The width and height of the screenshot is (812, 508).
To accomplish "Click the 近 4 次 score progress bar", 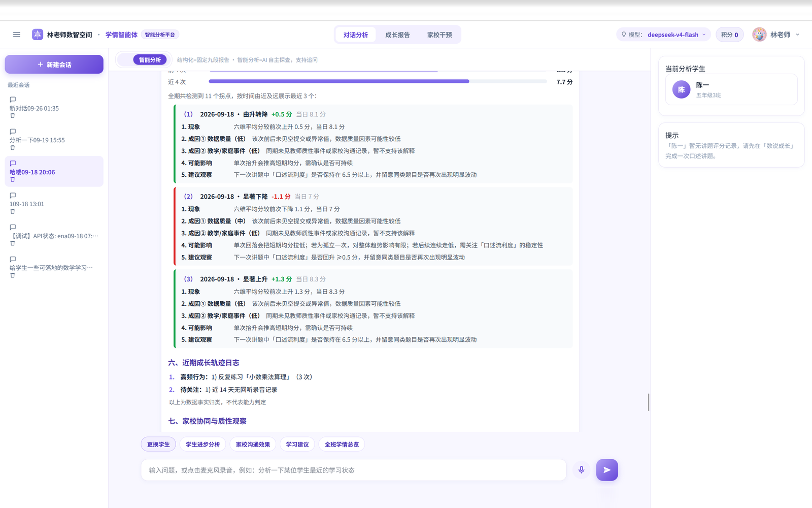I will pyautogui.click(x=378, y=81).
